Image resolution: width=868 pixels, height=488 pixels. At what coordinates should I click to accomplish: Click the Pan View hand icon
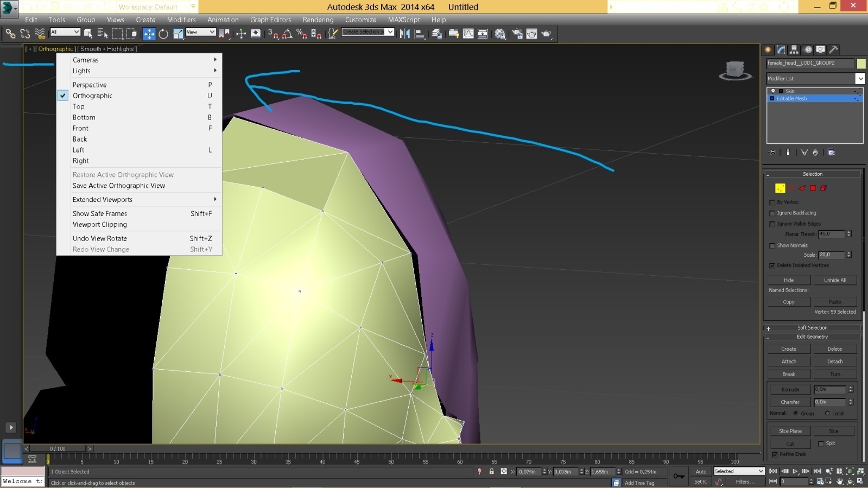click(x=840, y=481)
